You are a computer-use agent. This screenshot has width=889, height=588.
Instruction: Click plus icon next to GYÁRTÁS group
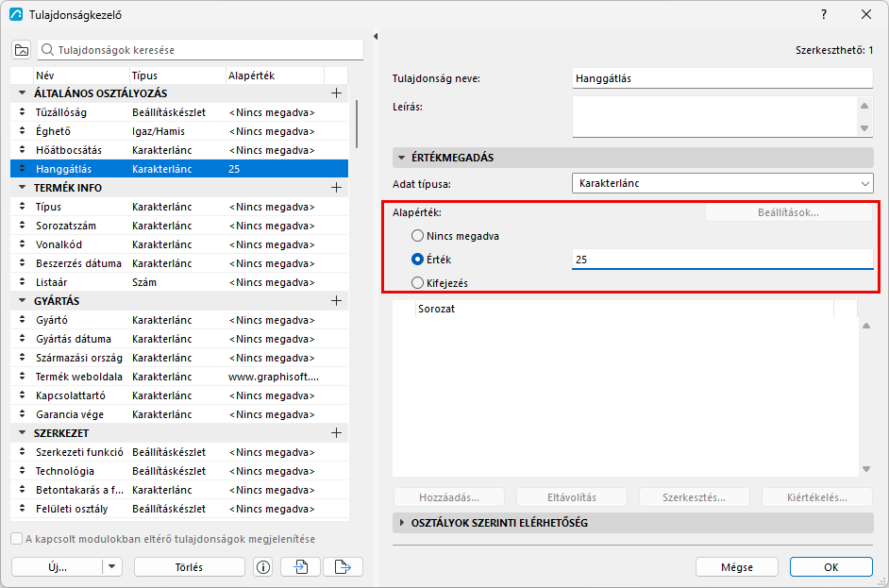click(x=336, y=301)
